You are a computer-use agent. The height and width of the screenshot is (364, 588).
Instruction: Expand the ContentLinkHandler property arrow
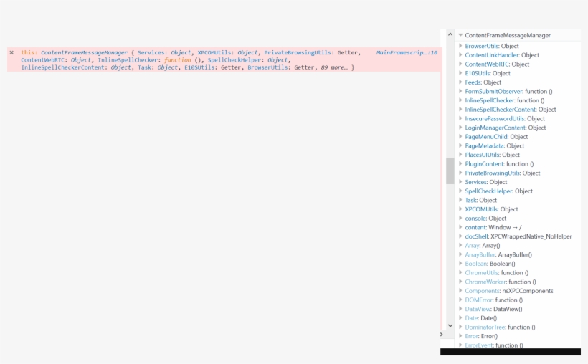460,55
